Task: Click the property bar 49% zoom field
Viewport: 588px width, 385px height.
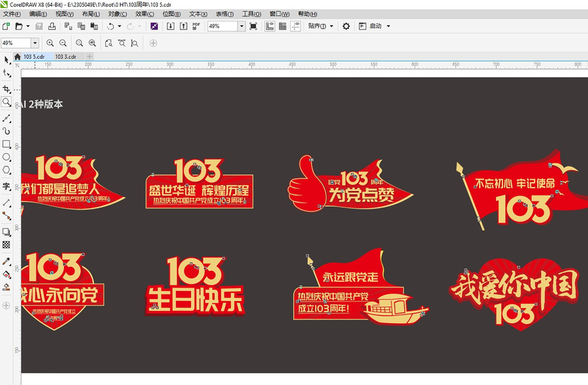Action: 16,43
